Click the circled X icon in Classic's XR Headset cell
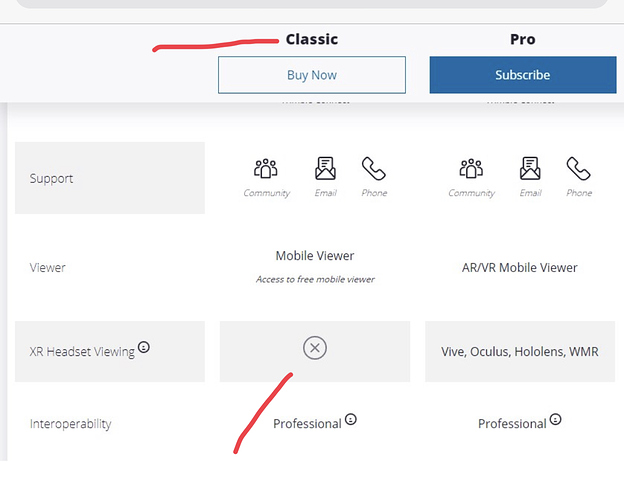This screenshot has height=499, width=624. coord(314,348)
